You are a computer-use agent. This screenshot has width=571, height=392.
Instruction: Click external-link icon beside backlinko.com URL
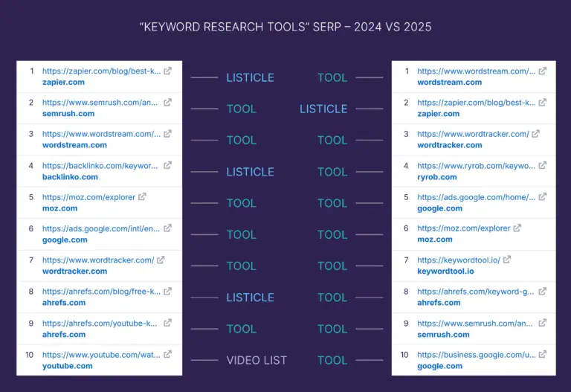click(x=167, y=165)
